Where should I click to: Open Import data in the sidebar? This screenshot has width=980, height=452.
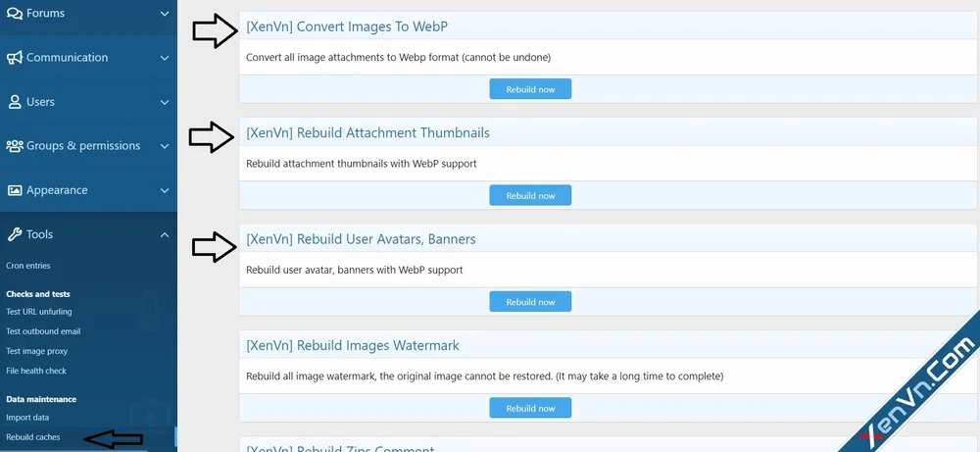[27, 417]
